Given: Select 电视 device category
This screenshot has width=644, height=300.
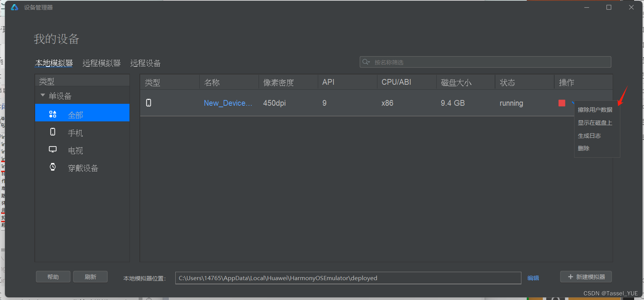Looking at the screenshot, I should coord(82,150).
